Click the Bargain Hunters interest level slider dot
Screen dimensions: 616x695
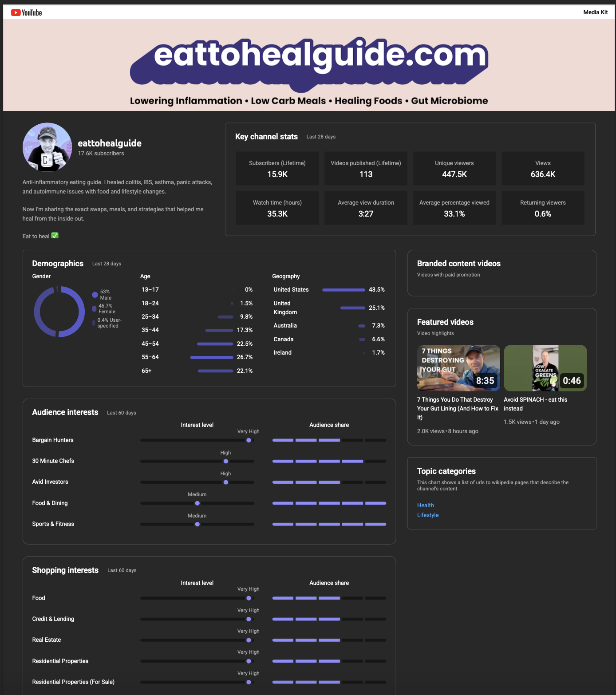pos(249,440)
